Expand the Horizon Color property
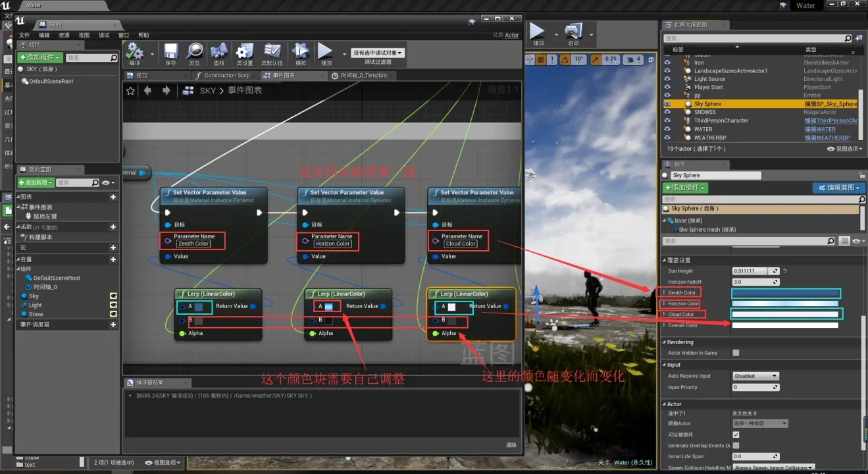868x474 pixels. coord(665,303)
